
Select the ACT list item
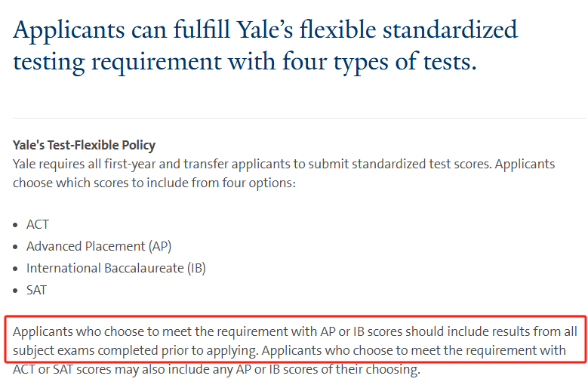(x=38, y=224)
